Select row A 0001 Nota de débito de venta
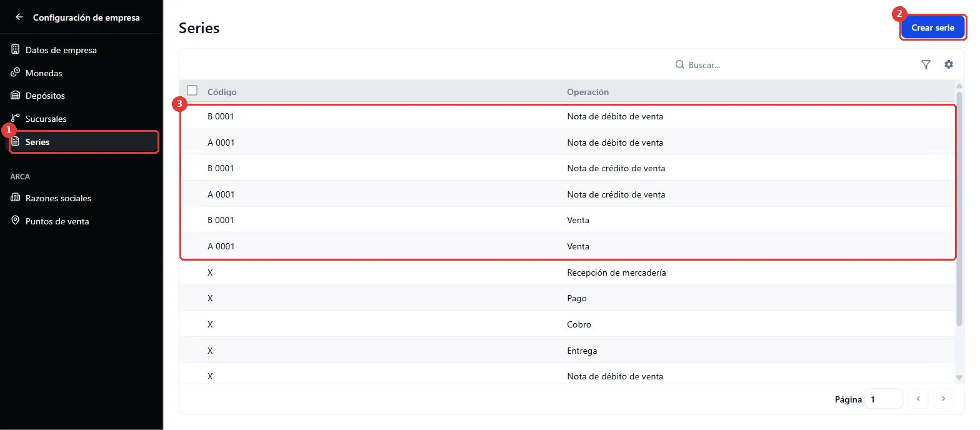The height and width of the screenshot is (430, 980). (567, 142)
